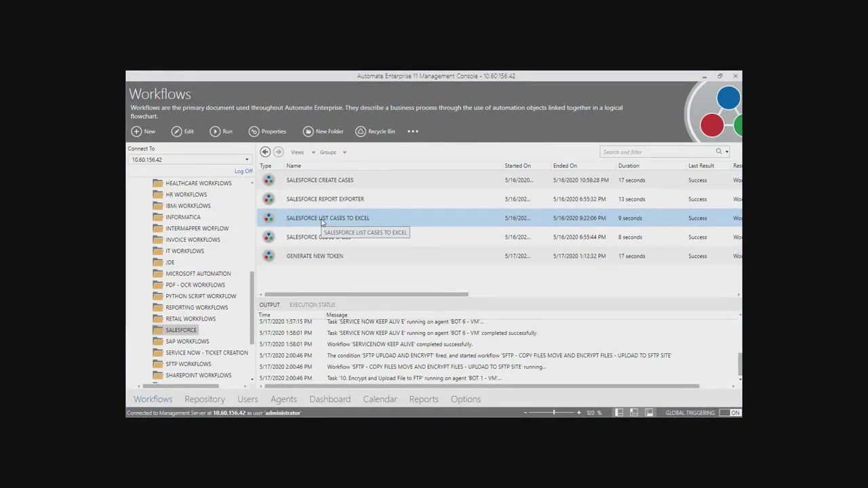Select the SFTP WORKFLOWS folder
The image size is (868, 488).
pos(189,364)
